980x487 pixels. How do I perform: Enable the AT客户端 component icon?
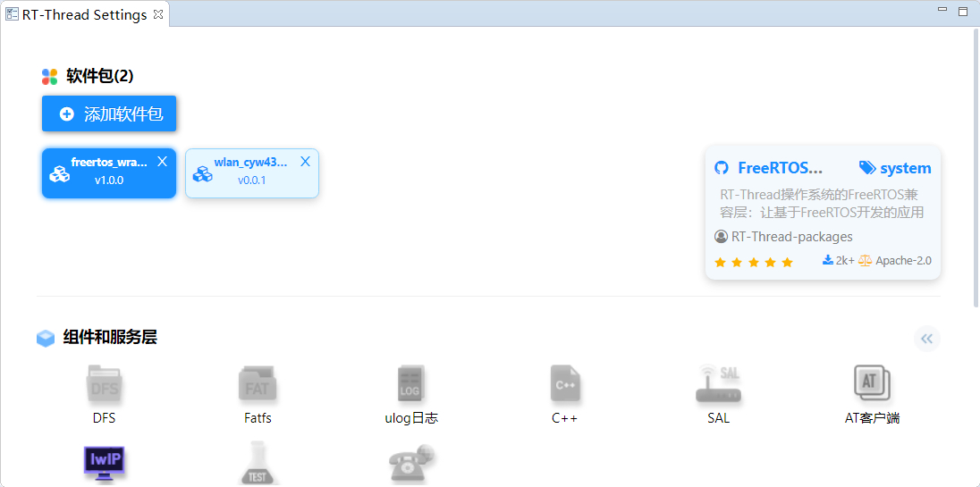(872, 382)
